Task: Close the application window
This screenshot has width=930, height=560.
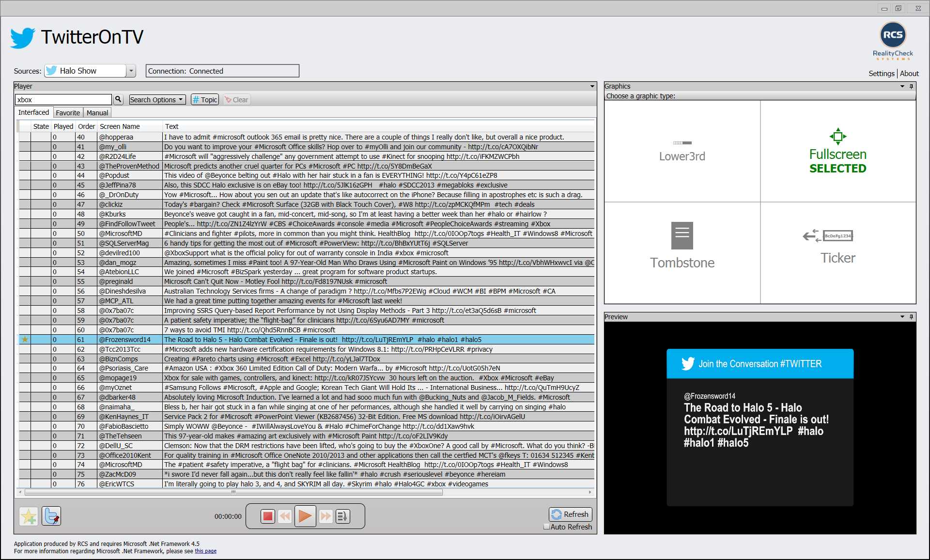Action: [918, 8]
